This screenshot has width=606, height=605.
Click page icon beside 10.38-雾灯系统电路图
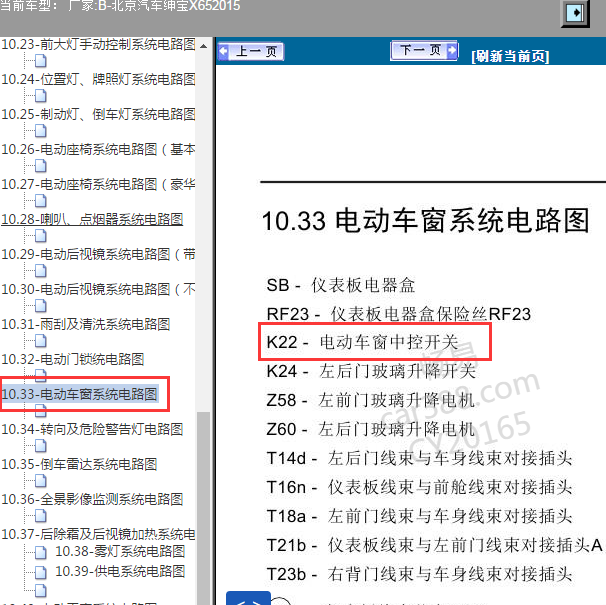click(41, 552)
